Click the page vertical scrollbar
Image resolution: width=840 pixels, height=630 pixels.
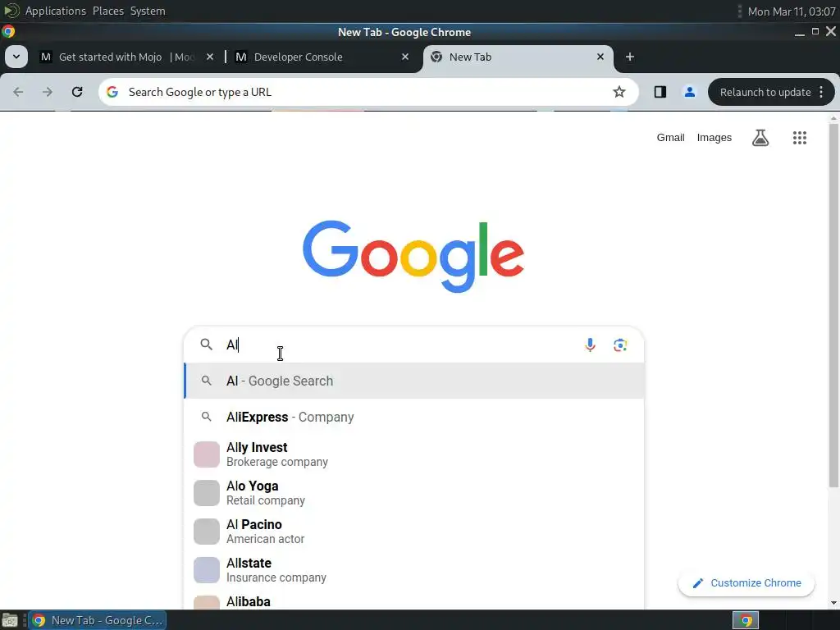[x=833, y=305]
